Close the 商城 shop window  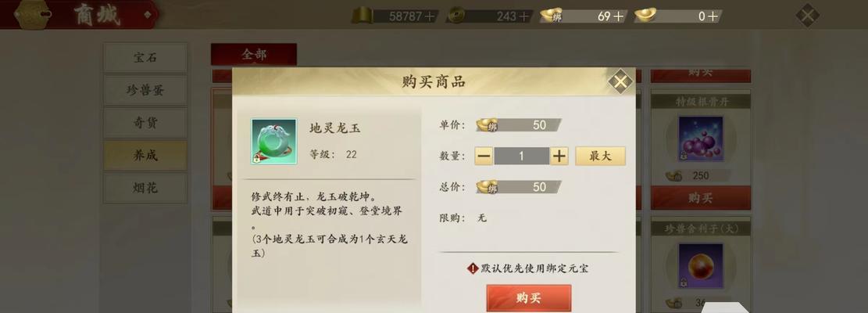[x=808, y=15]
